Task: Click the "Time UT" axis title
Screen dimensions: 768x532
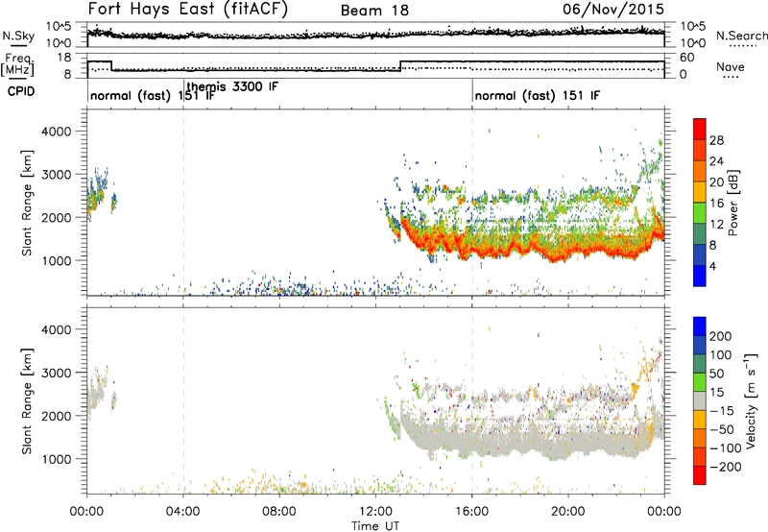Action: click(375, 526)
